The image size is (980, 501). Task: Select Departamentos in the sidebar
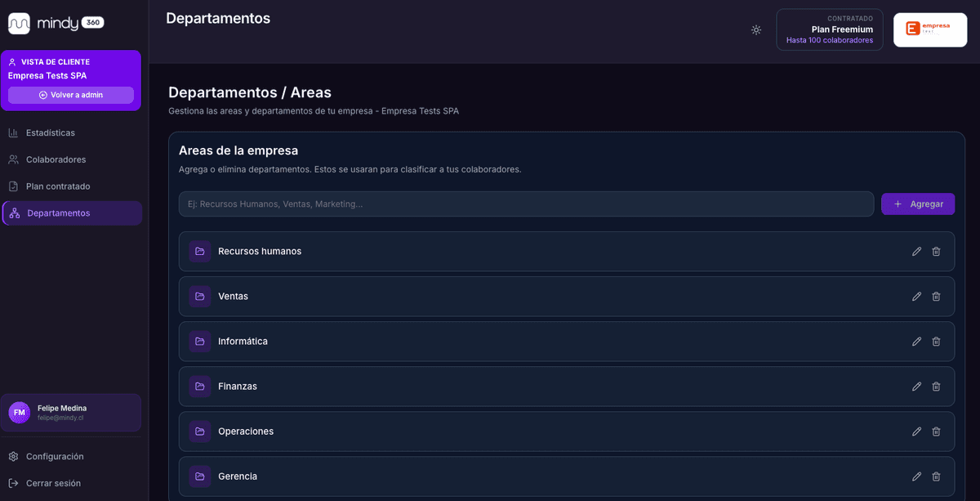tap(58, 213)
